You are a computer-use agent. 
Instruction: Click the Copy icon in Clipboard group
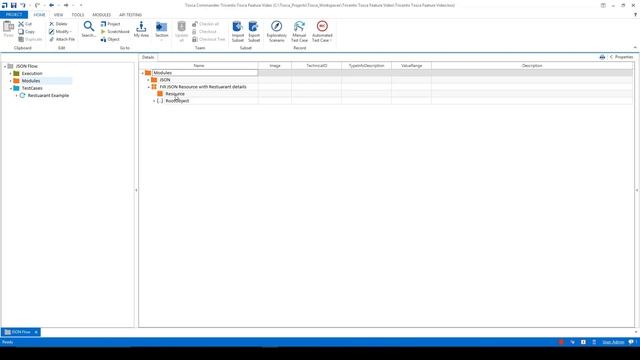[21, 31]
